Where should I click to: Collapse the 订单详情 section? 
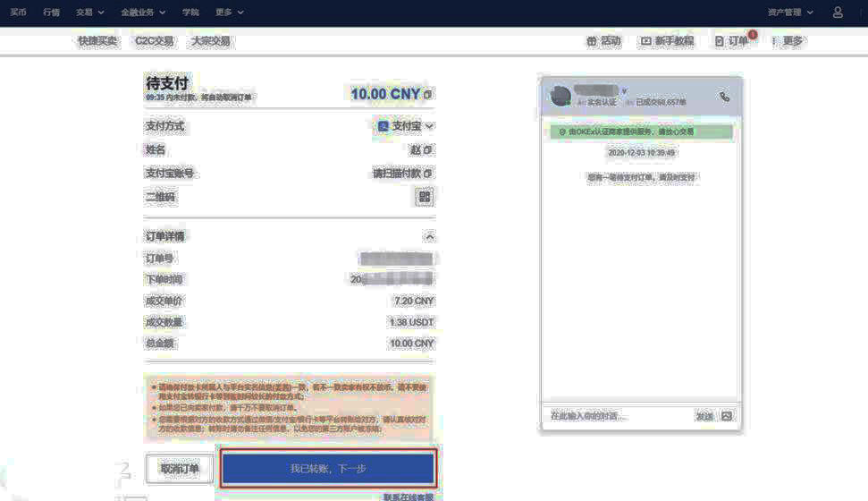(429, 237)
